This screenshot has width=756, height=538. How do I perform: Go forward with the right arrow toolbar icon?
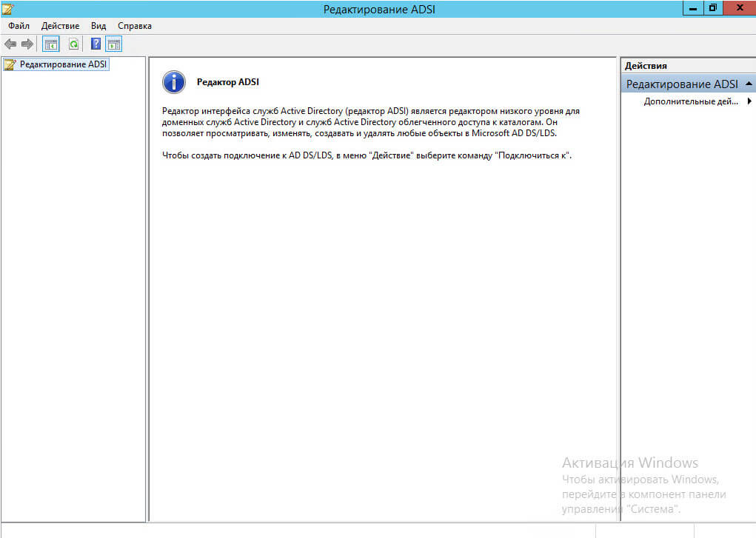pos(27,44)
